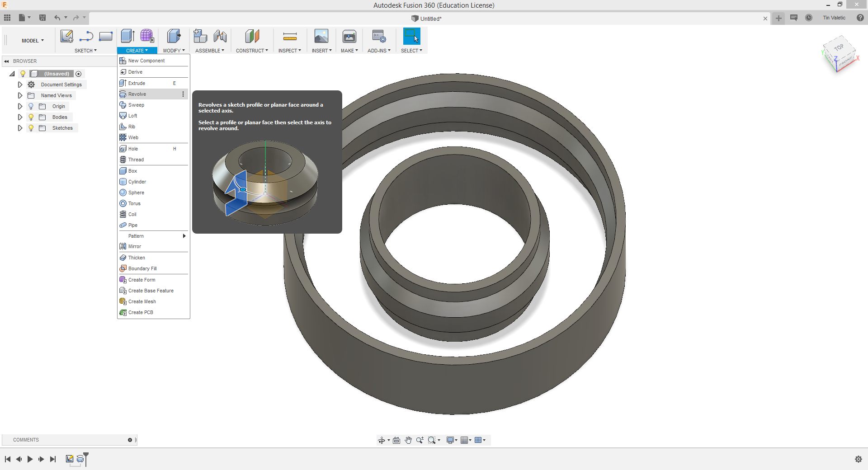This screenshot has height=470, width=868.
Task: Click the Measure icon above INSPECT
Action: coord(289,36)
